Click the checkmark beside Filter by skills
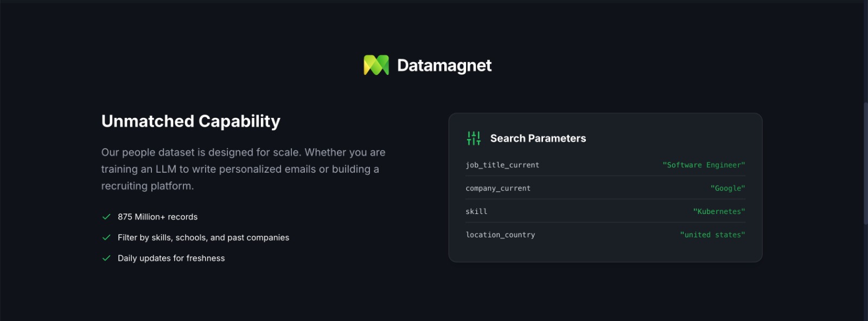868x321 pixels. [106, 237]
